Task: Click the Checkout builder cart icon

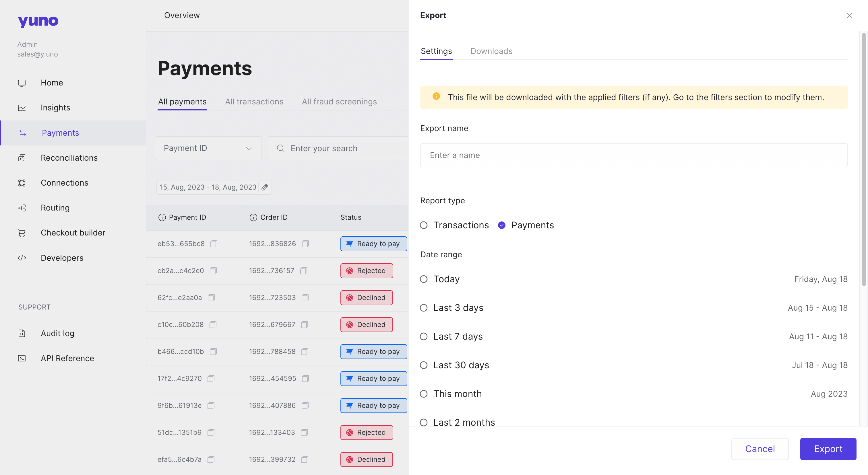Action: coord(22,233)
